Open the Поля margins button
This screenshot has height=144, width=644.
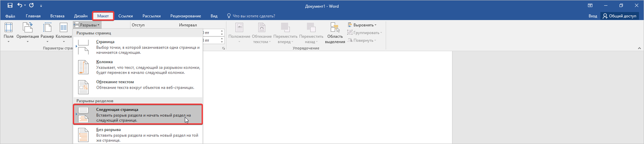(x=8, y=32)
